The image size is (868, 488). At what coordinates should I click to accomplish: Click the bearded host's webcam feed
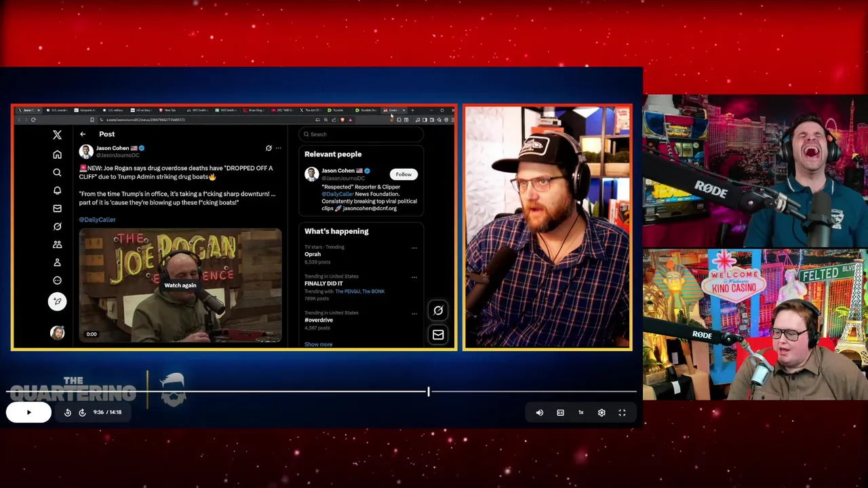(547, 227)
